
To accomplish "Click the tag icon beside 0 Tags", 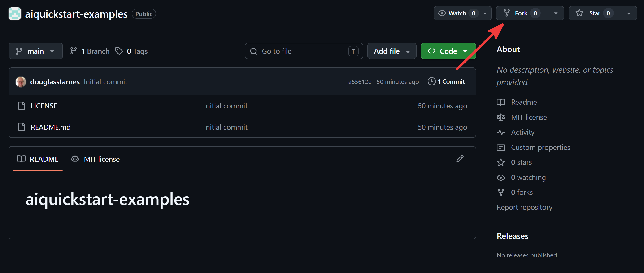I will click(x=119, y=51).
